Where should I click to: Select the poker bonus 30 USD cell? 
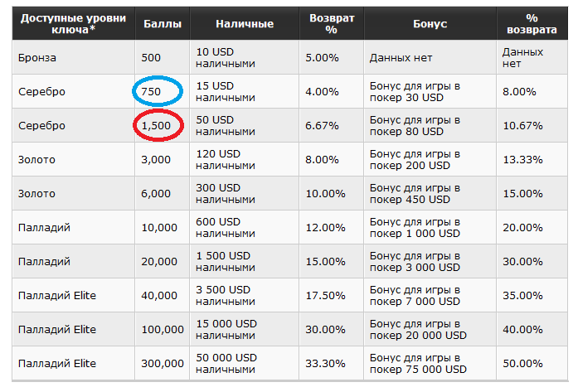pyautogui.click(x=415, y=91)
